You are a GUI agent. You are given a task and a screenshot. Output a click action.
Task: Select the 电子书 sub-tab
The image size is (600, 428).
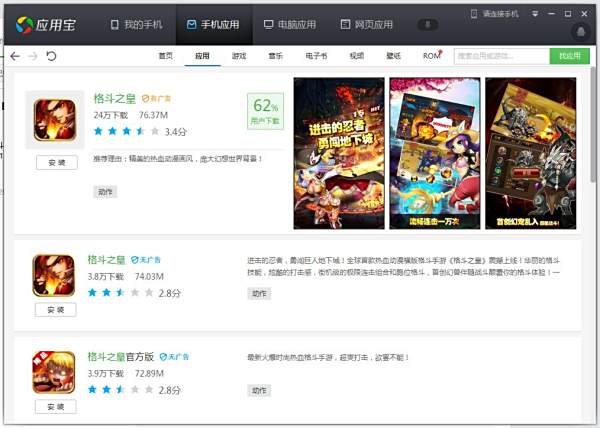point(316,56)
